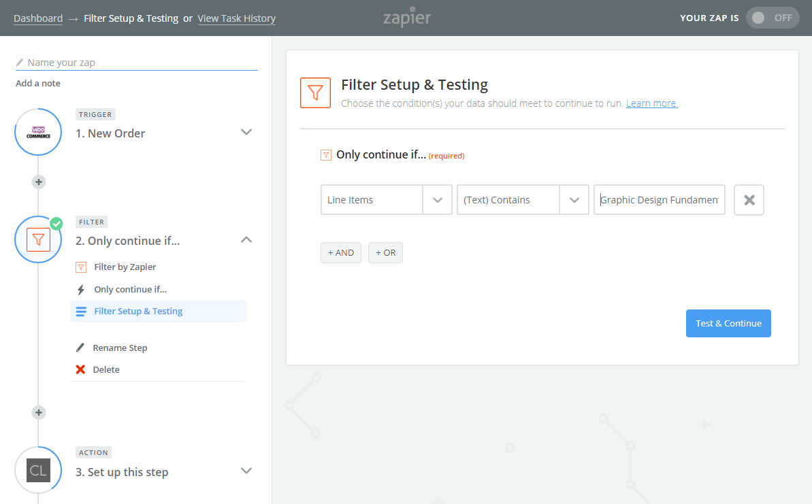Add a step with plus below New Order
This screenshot has width=812, height=504.
(38, 182)
